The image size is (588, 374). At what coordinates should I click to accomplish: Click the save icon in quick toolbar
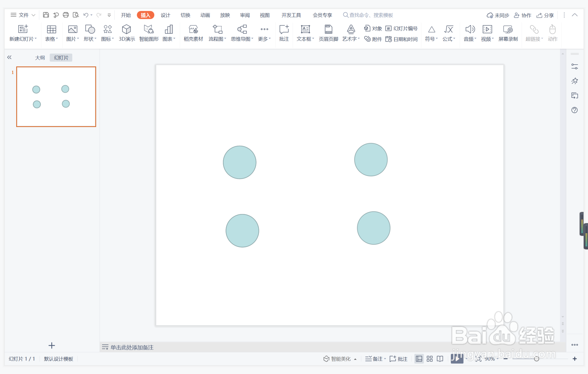[46, 15]
